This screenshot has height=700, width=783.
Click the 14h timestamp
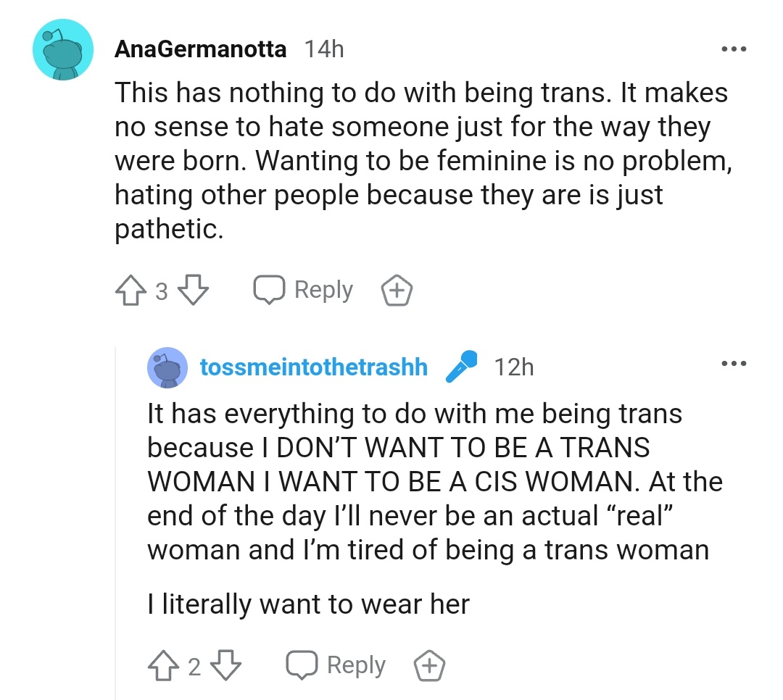pyautogui.click(x=323, y=49)
